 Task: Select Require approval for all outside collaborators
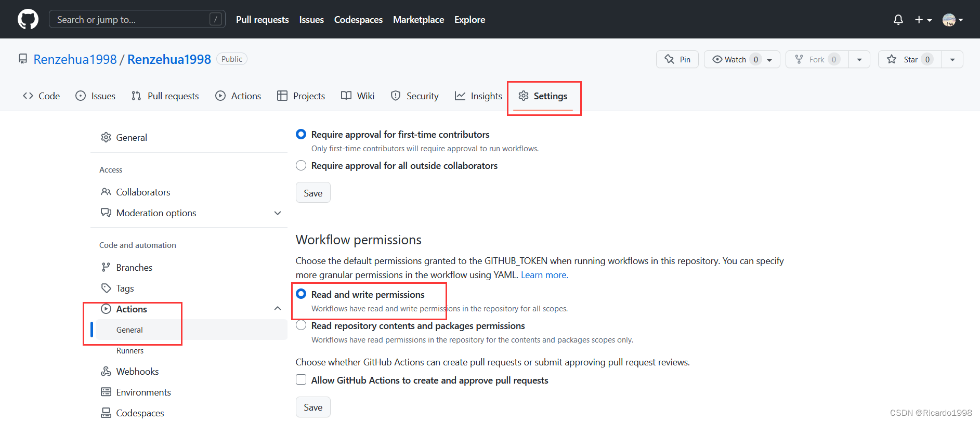click(x=301, y=165)
